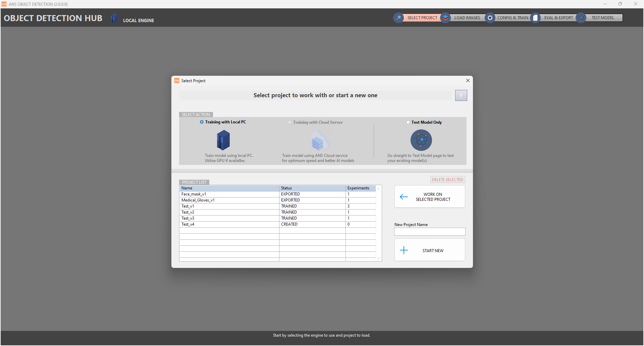Click the Select Project magnifier icon

pos(398,18)
